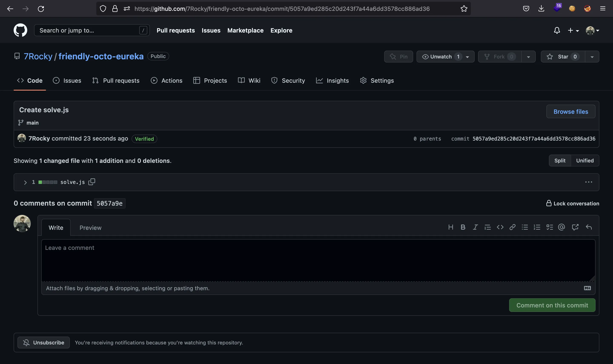Open the Star lists dropdown arrow
The height and width of the screenshot is (364, 613).
[592, 57]
